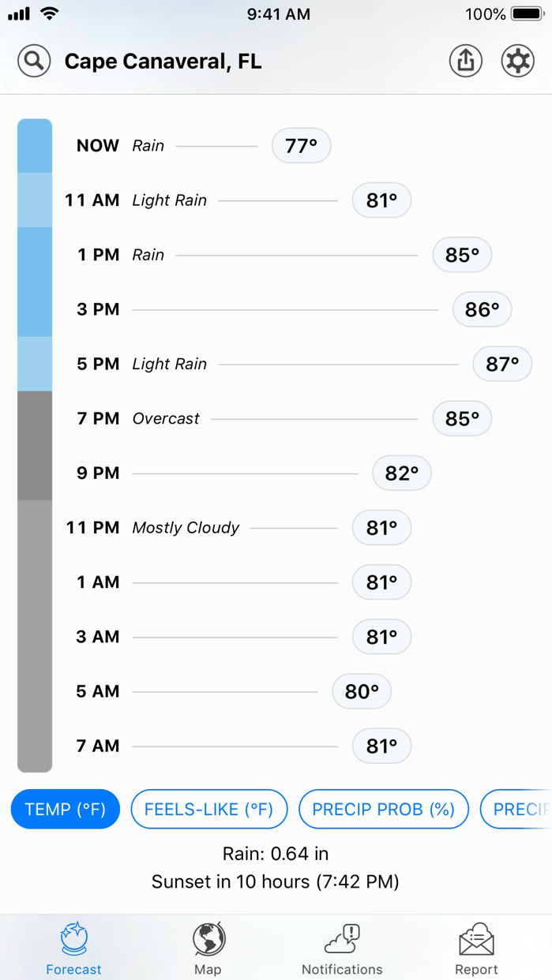Tap the NOW 77° temperature bubble
The width and height of the screenshot is (552, 980).
point(301,146)
